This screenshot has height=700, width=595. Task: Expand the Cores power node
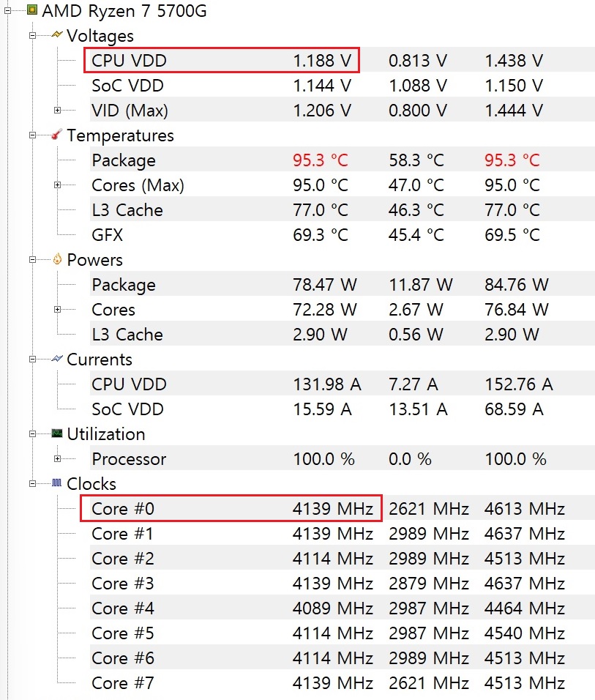(57, 310)
